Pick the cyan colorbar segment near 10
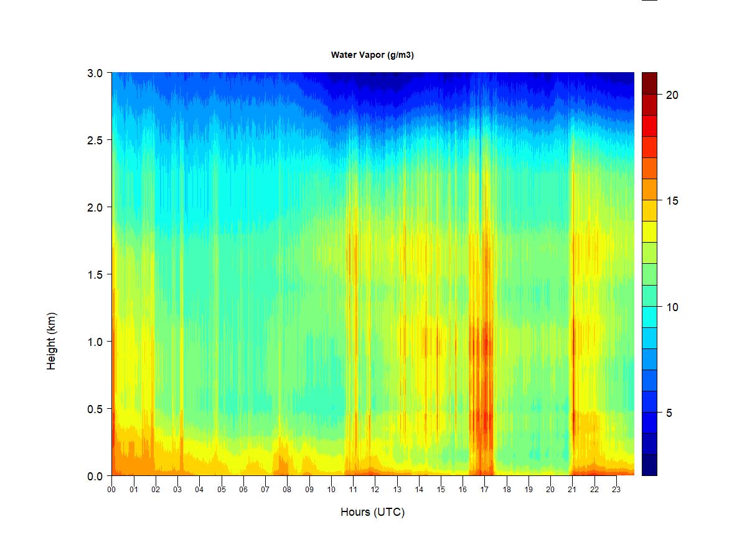Viewport: 747px width, 560px height. click(x=649, y=317)
